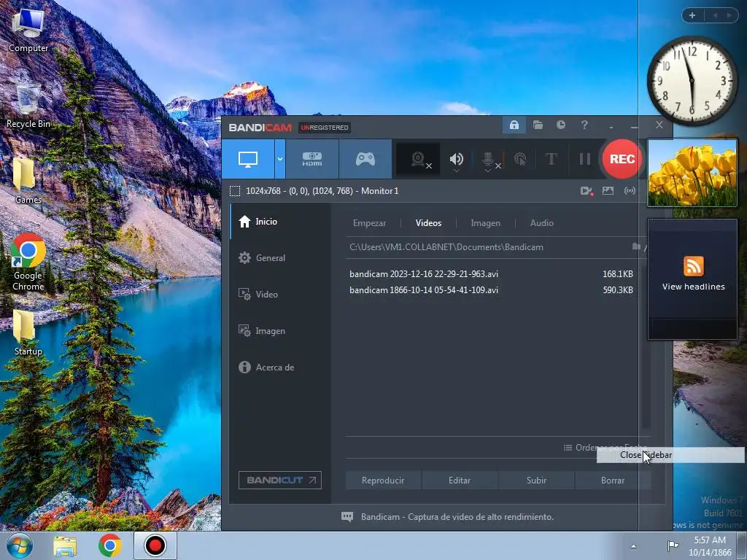Open the Ordenar por Fecha sorting dropdown
Viewport: 747px width, 560px height.
tap(605, 448)
